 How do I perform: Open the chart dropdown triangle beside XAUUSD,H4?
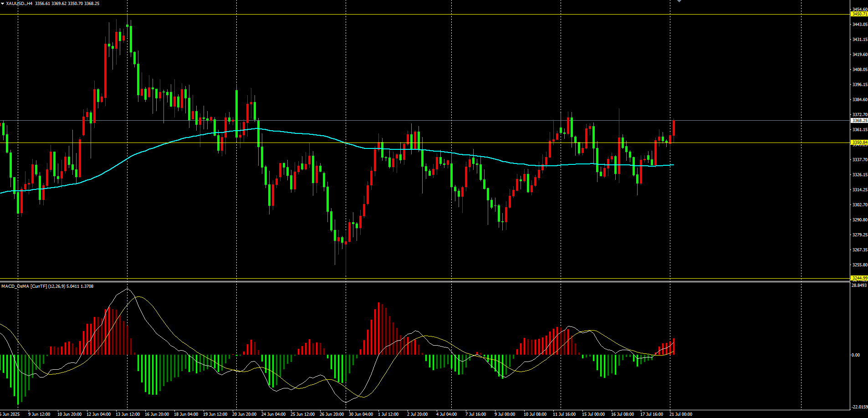point(2,4)
